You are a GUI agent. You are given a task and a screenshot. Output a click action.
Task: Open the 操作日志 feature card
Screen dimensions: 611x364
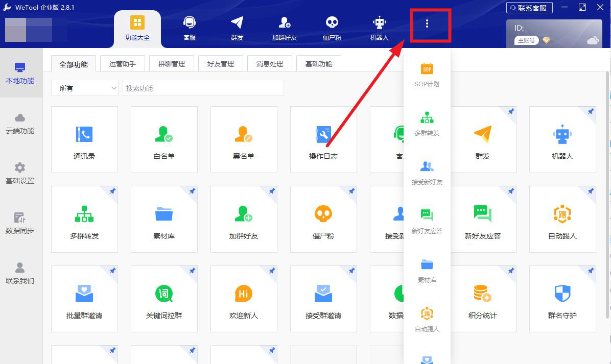pos(323,139)
